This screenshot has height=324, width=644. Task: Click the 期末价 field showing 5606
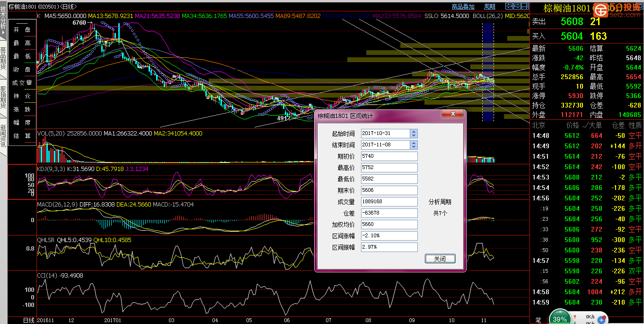point(389,190)
